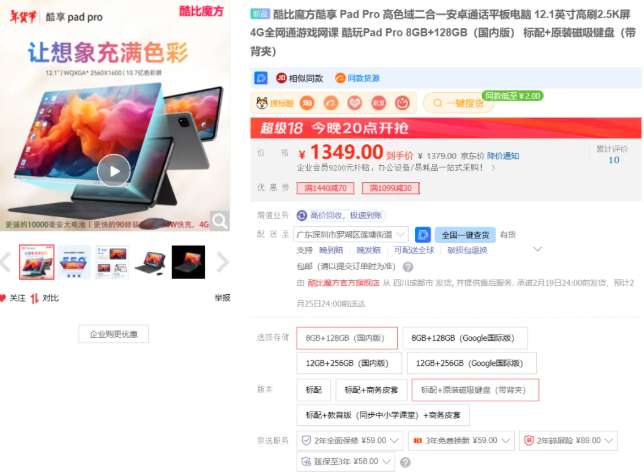Click the 对比 compare icon

34,298
